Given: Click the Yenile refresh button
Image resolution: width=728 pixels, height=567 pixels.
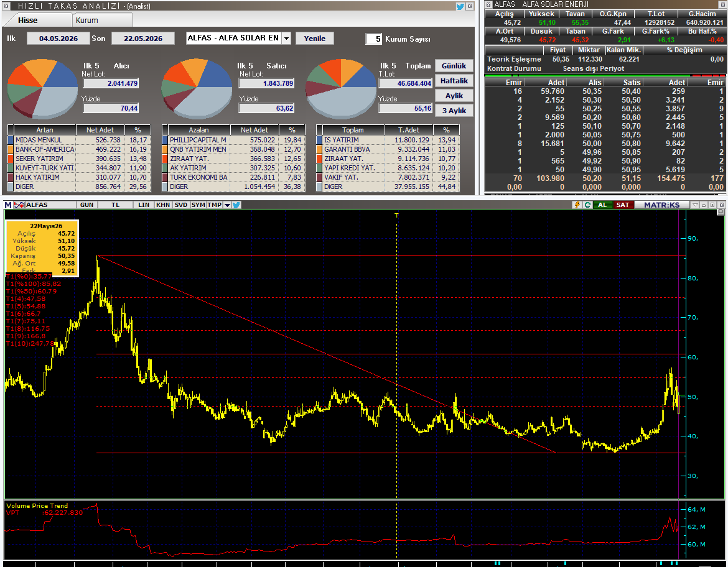Looking at the screenshot, I should [x=315, y=39].
